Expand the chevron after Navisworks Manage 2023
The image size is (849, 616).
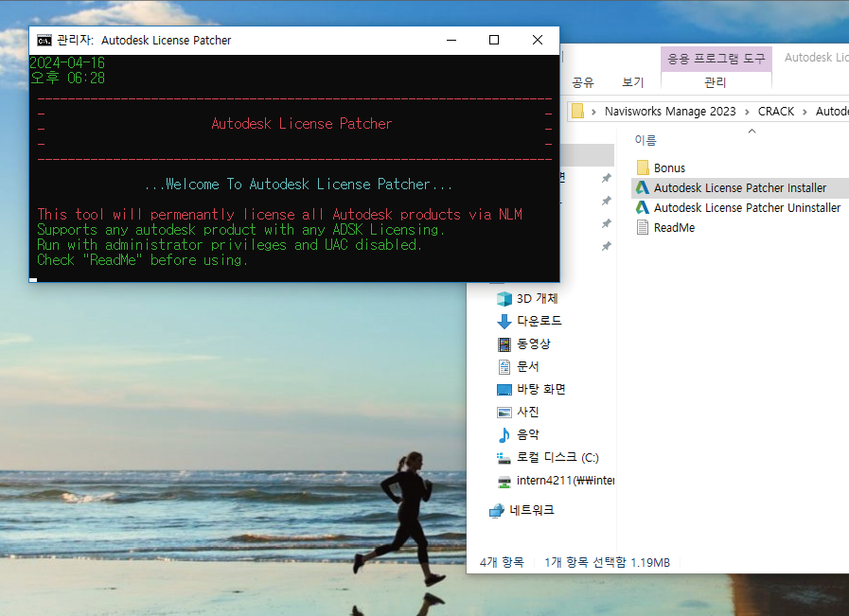point(747,112)
